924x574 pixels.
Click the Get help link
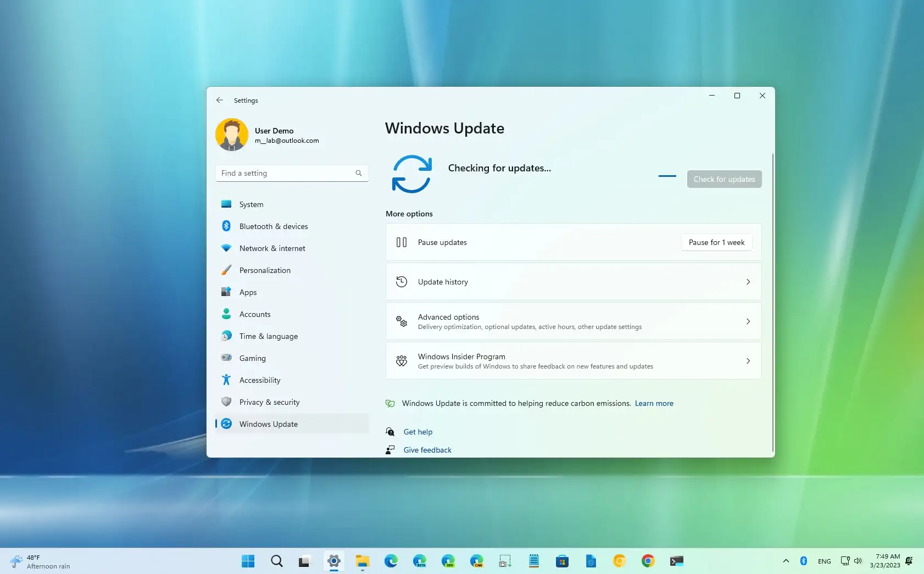click(x=418, y=432)
